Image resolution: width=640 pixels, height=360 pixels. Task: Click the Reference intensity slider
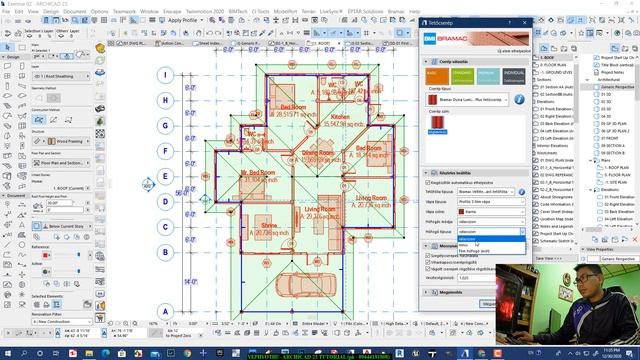[67, 255]
